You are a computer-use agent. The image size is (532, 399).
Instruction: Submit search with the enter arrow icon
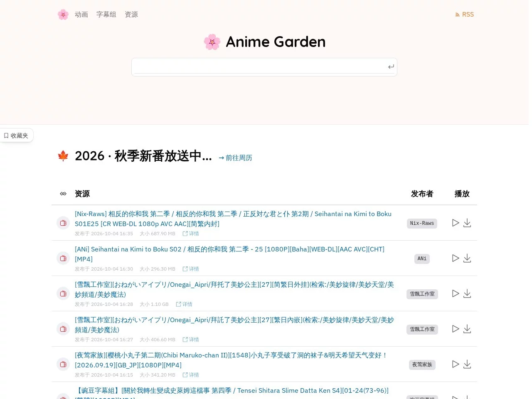point(391,67)
